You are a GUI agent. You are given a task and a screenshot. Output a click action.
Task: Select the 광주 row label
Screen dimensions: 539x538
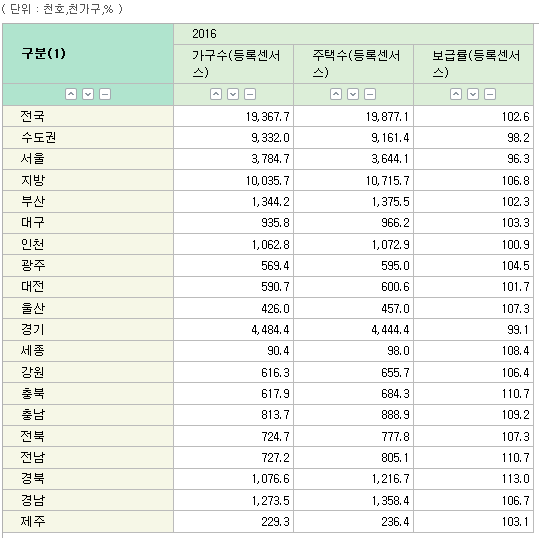click(x=33, y=265)
